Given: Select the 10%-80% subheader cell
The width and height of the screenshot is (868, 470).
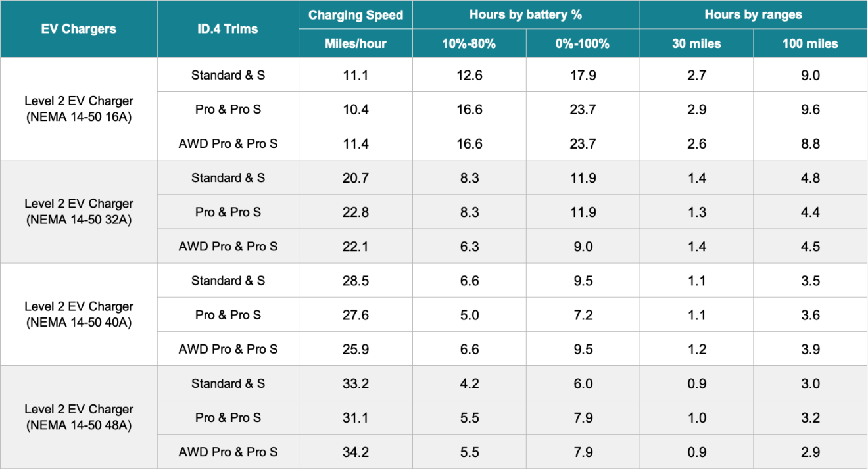Looking at the screenshot, I should (x=469, y=43).
